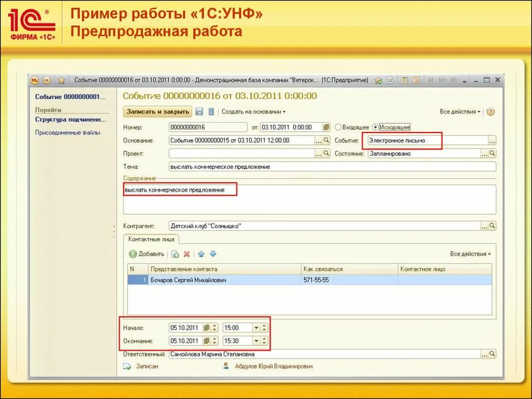The image size is (532, 399).
Task: Open calendar picker for Окончание date
Action: (206, 341)
